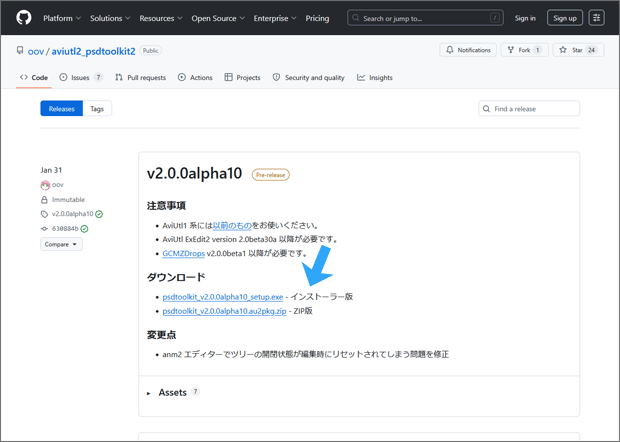Open the v2.0.0alpha10 release title
Viewport: 620px width, 442px height.
(x=194, y=174)
